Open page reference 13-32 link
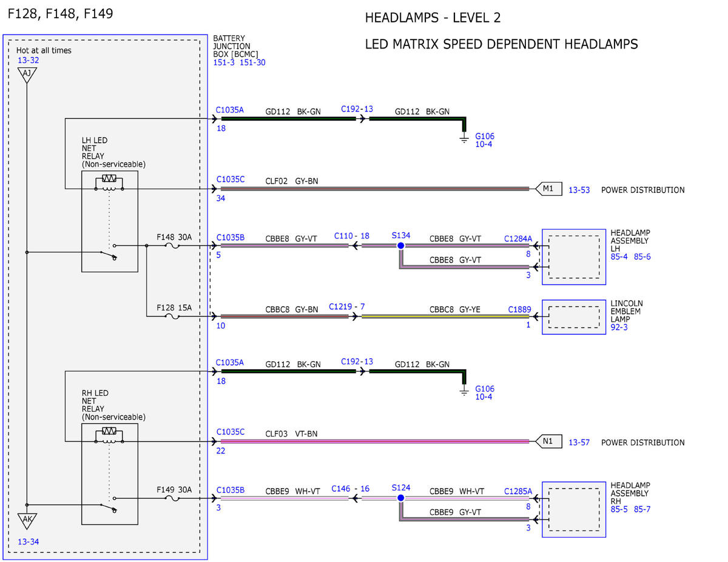 point(28,60)
